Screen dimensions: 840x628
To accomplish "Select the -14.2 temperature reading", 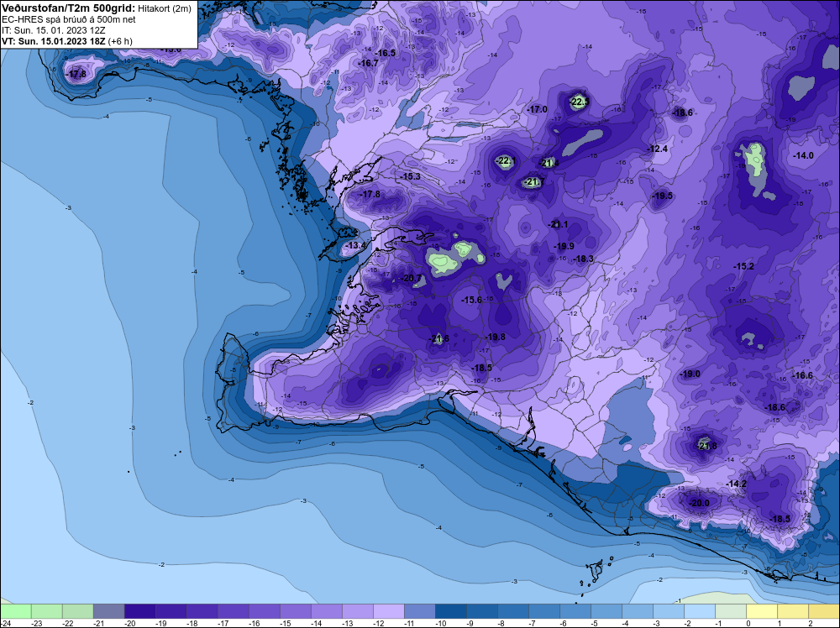I will 736,484.
